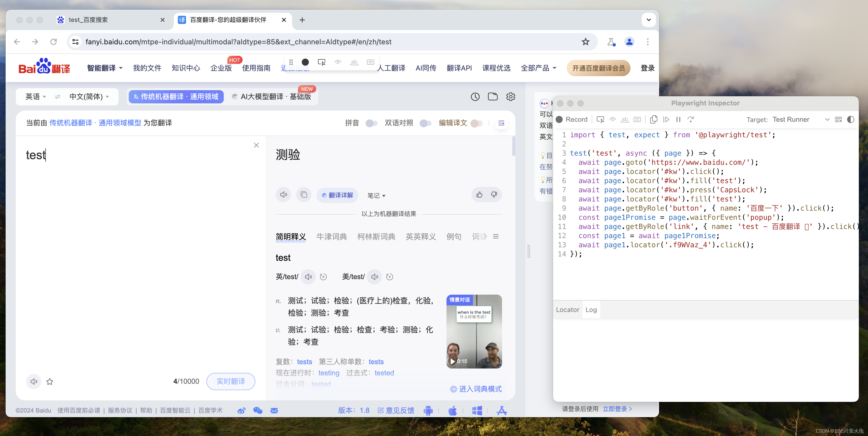Image resolution: width=868 pixels, height=436 pixels.
Task: Give thumbs down to the translation
Action: [494, 195]
